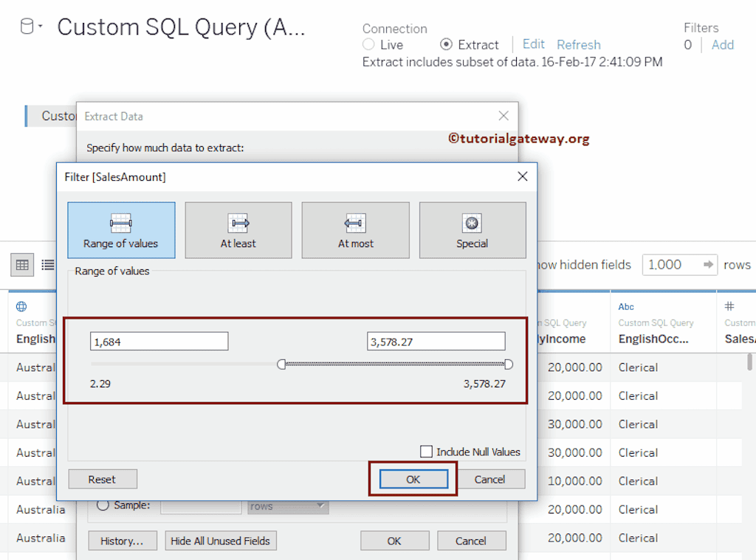Screen dimensions: 756x560
Task: Switch to data grid view icon
Action: (x=22, y=265)
